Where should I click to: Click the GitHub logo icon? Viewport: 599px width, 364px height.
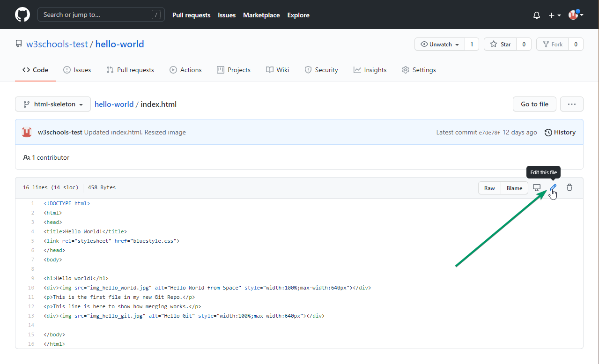[22, 15]
